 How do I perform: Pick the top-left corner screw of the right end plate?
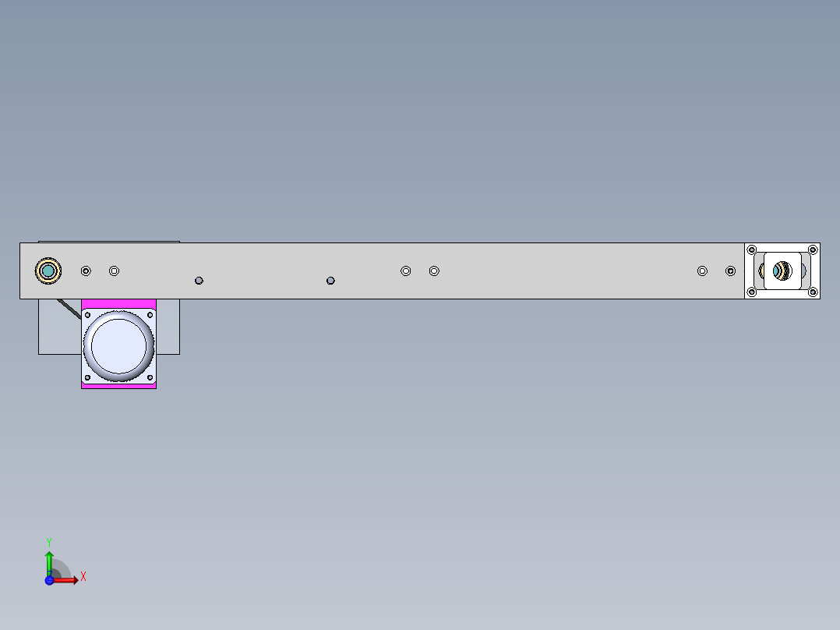point(752,250)
